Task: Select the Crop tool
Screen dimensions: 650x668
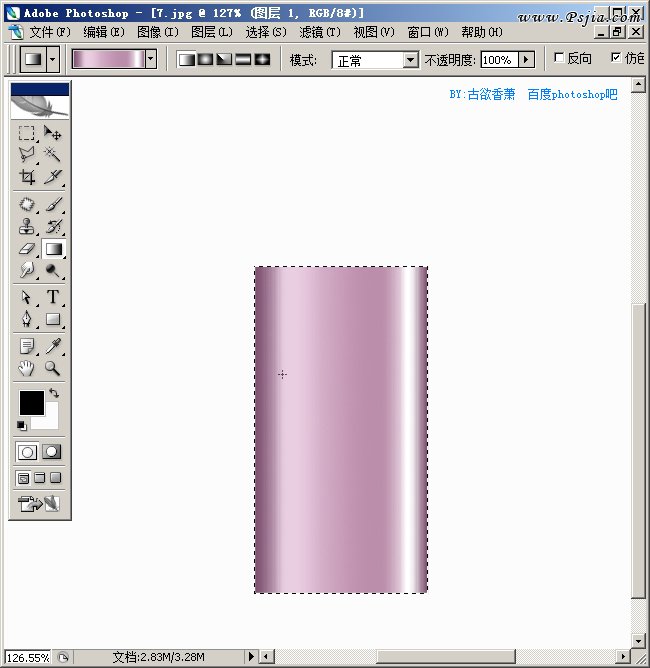Action: point(26,176)
